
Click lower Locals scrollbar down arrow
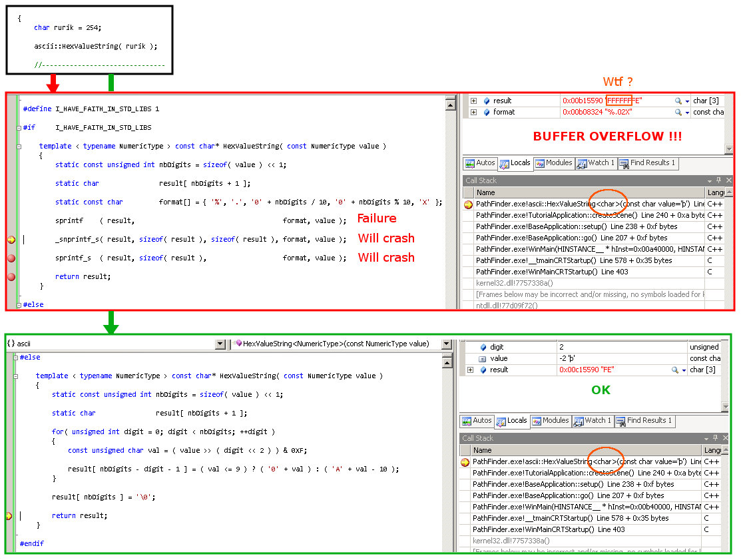coord(726,407)
